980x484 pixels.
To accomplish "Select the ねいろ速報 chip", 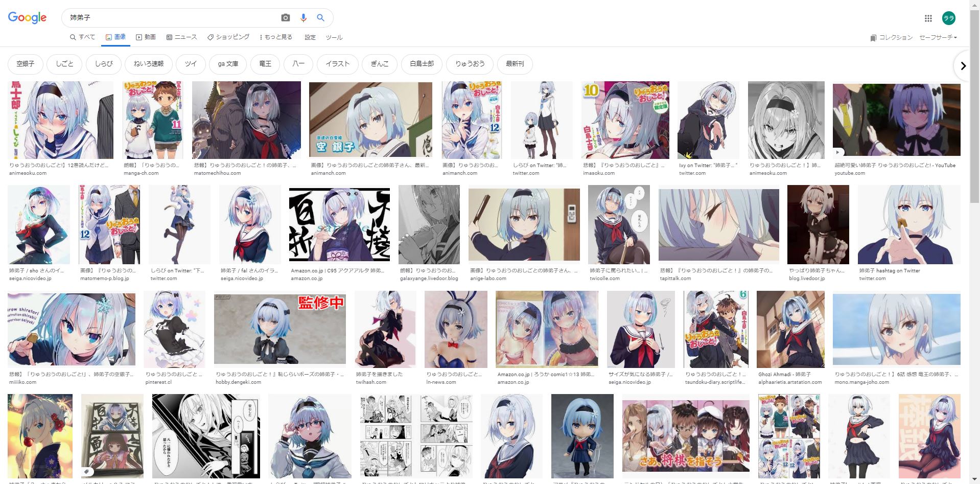I will [149, 64].
